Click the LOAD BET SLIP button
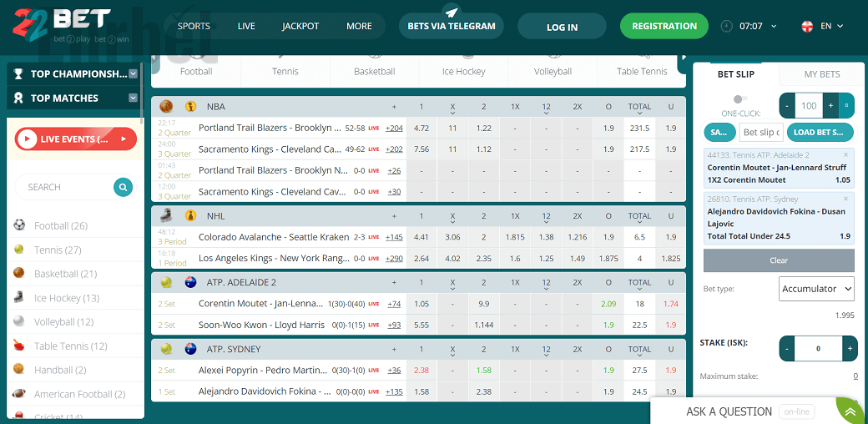Image resolution: width=868 pixels, height=424 pixels. coord(819,133)
